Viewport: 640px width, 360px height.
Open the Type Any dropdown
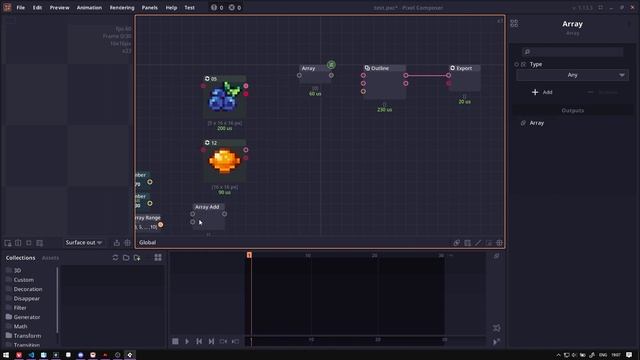[572, 75]
